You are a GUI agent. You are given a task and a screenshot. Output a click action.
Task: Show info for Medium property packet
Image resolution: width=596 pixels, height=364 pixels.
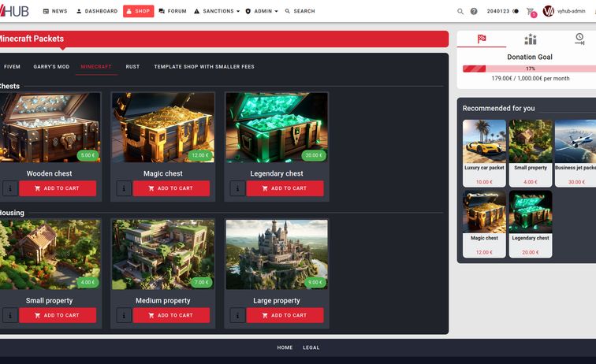(124, 315)
